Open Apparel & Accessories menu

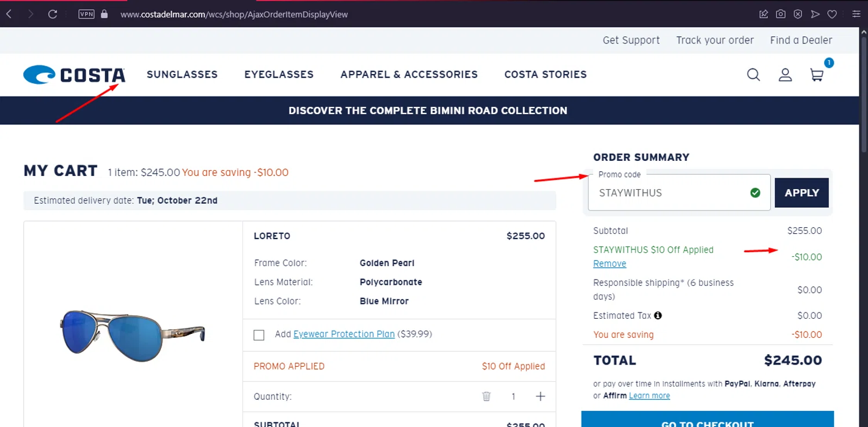tap(409, 74)
